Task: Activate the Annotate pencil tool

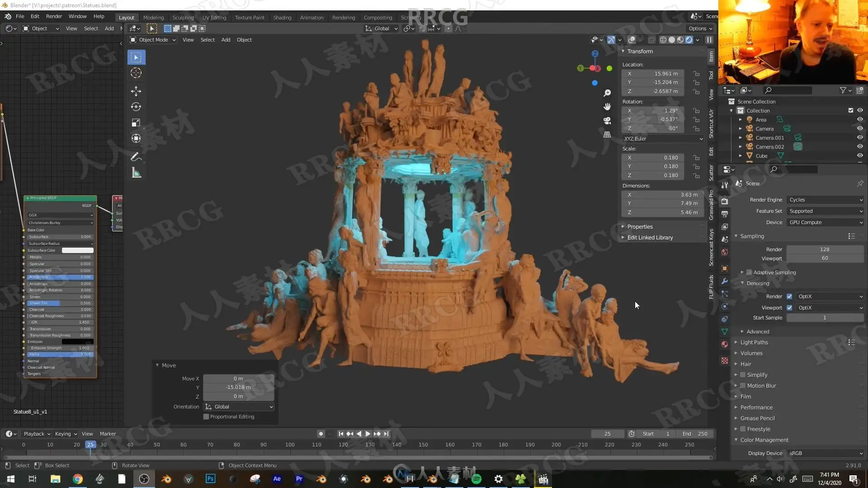Action: 136,157
